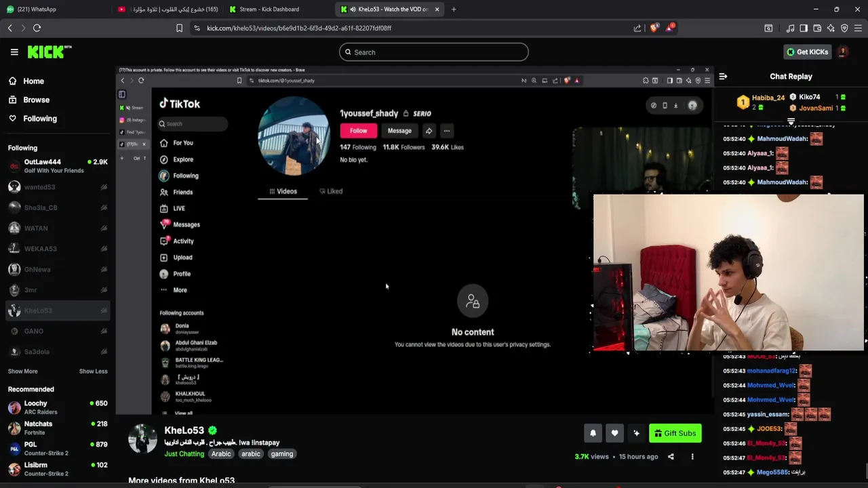Viewport: 868px width, 488px height.
Task: Click the browser address bar URL
Action: [299, 28]
